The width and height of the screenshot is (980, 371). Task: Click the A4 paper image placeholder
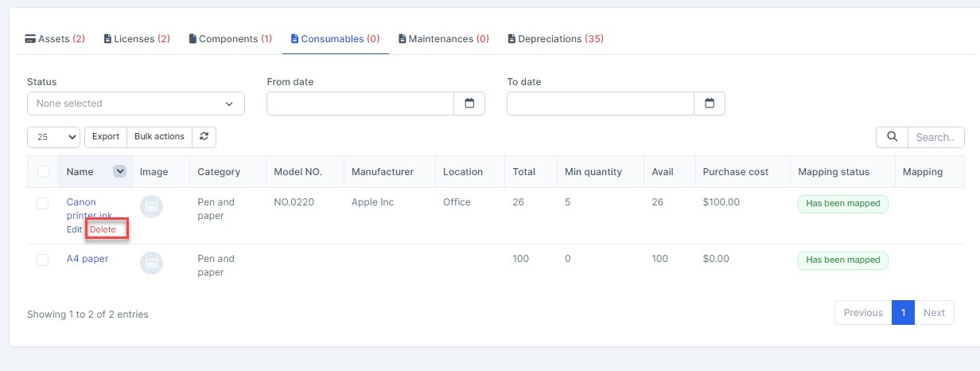pyautogui.click(x=151, y=263)
